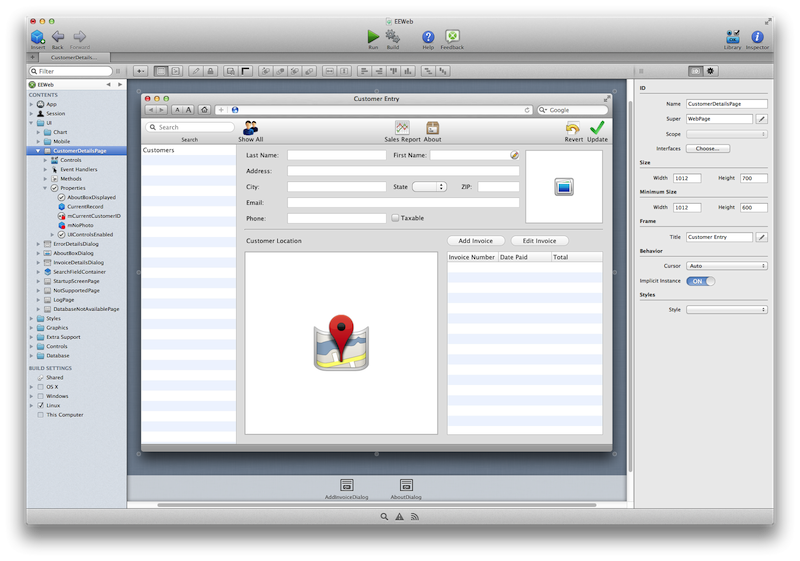This screenshot has height=561, width=800.
Task: Collapse the CustomerDetailsPage tree node
Action: 38,151
